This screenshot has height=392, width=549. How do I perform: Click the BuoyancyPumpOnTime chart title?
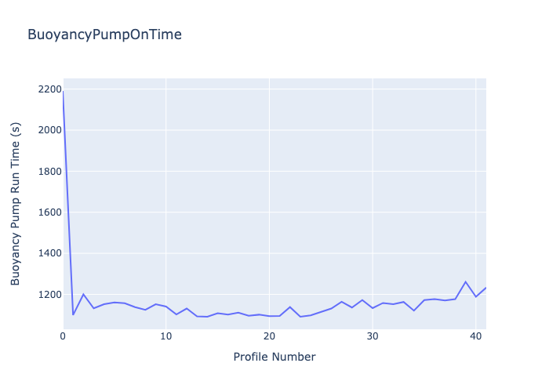click(x=104, y=34)
